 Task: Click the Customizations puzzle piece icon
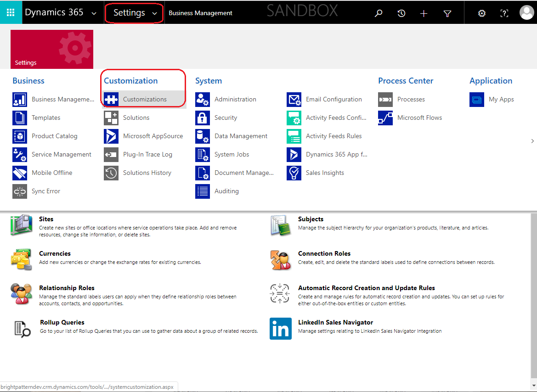[x=111, y=100]
